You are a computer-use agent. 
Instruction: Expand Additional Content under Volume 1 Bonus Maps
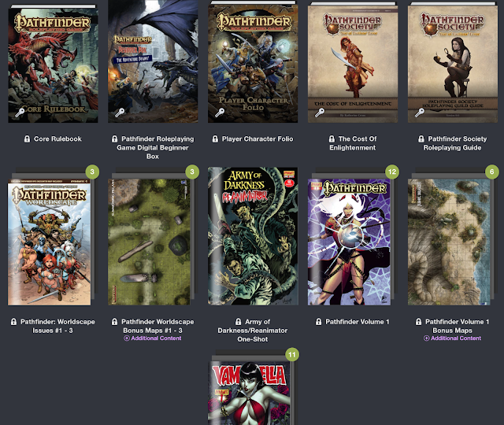click(x=453, y=338)
